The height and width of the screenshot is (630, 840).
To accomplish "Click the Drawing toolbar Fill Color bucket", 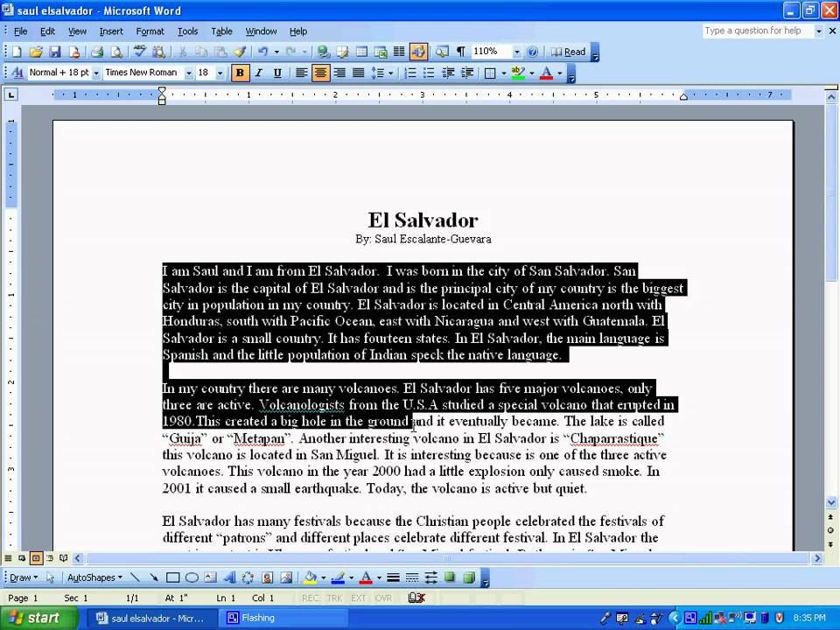I will [x=310, y=577].
